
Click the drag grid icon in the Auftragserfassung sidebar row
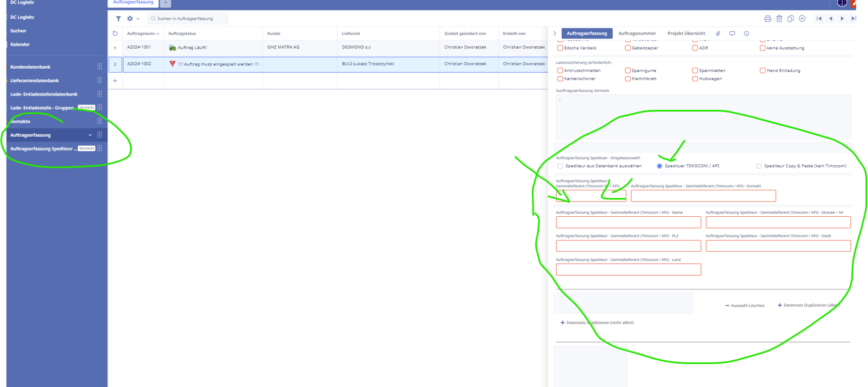click(x=99, y=135)
